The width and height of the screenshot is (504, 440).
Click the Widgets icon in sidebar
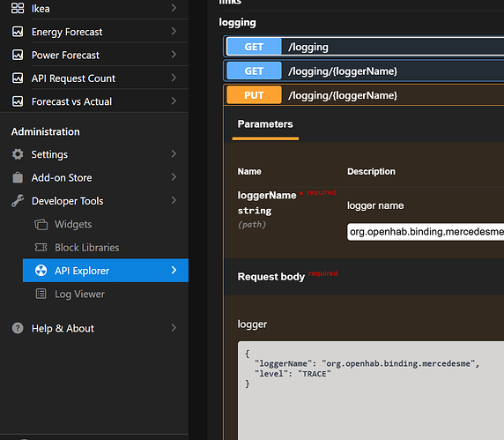pos(41,224)
